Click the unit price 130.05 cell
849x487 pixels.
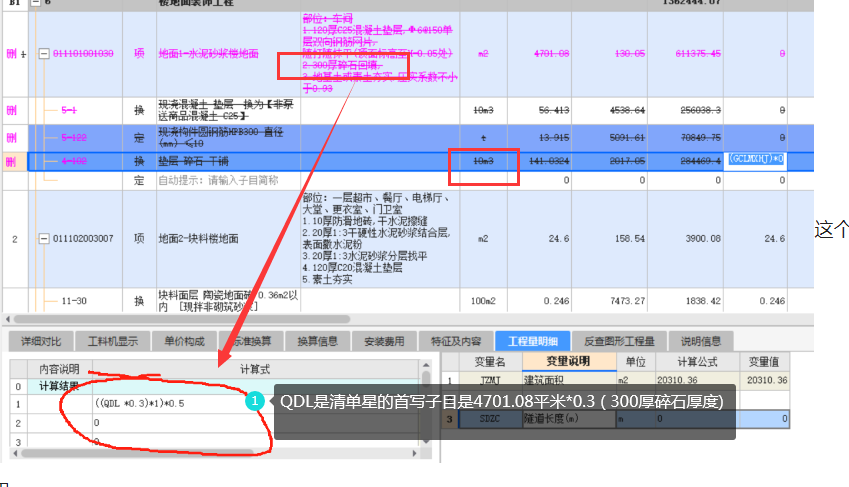pos(610,54)
